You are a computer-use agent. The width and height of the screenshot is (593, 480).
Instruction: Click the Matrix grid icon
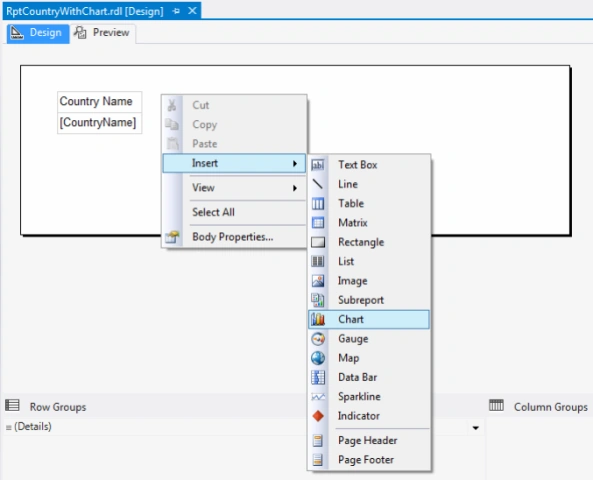coord(318,222)
